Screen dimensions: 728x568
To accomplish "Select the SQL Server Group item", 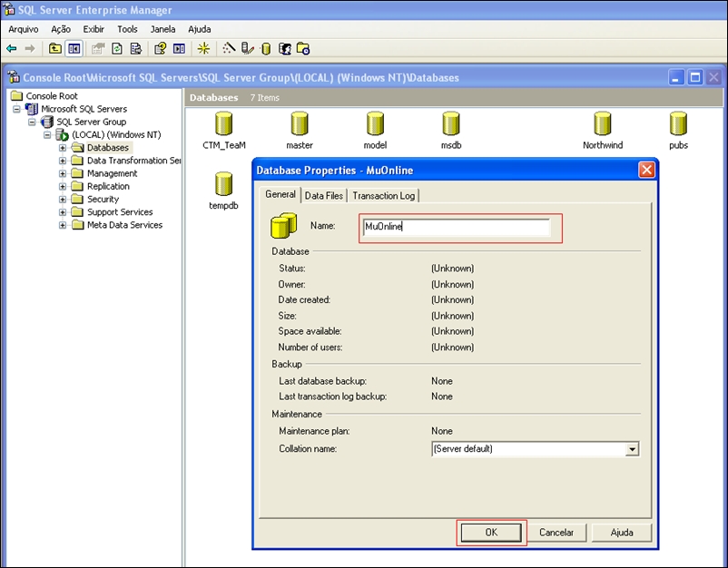I will 84,122.
